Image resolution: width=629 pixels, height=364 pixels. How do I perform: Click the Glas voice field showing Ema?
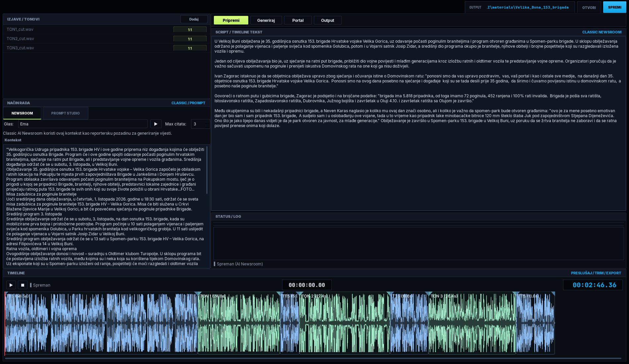click(83, 124)
